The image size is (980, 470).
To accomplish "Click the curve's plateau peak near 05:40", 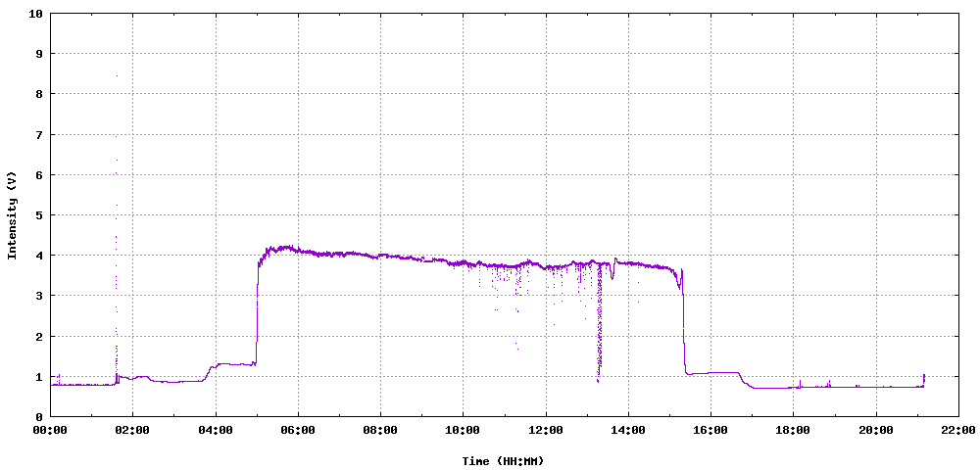I will pos(286,247).
